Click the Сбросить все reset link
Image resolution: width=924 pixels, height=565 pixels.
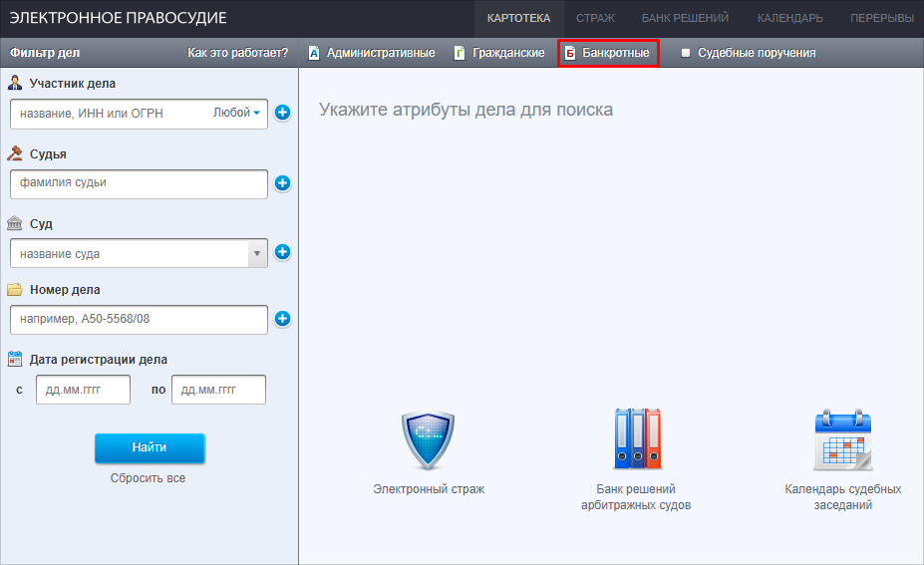click(x=148, y=478)
